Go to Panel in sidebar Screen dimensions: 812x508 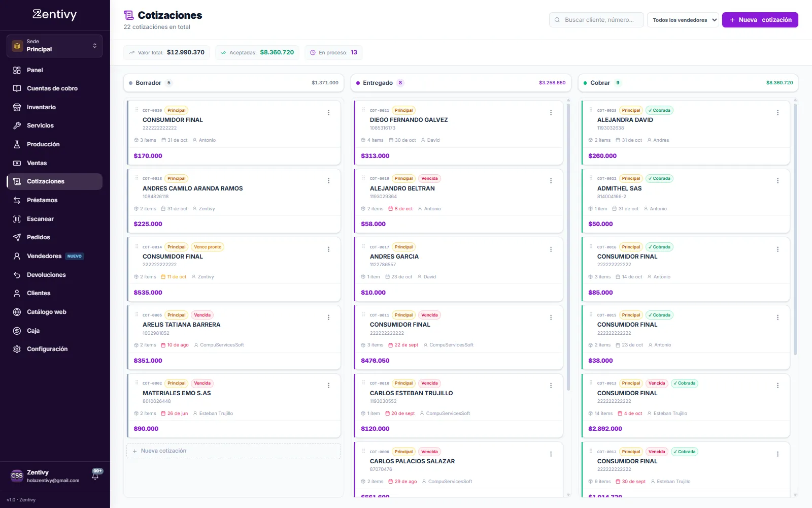coord(54,70)
